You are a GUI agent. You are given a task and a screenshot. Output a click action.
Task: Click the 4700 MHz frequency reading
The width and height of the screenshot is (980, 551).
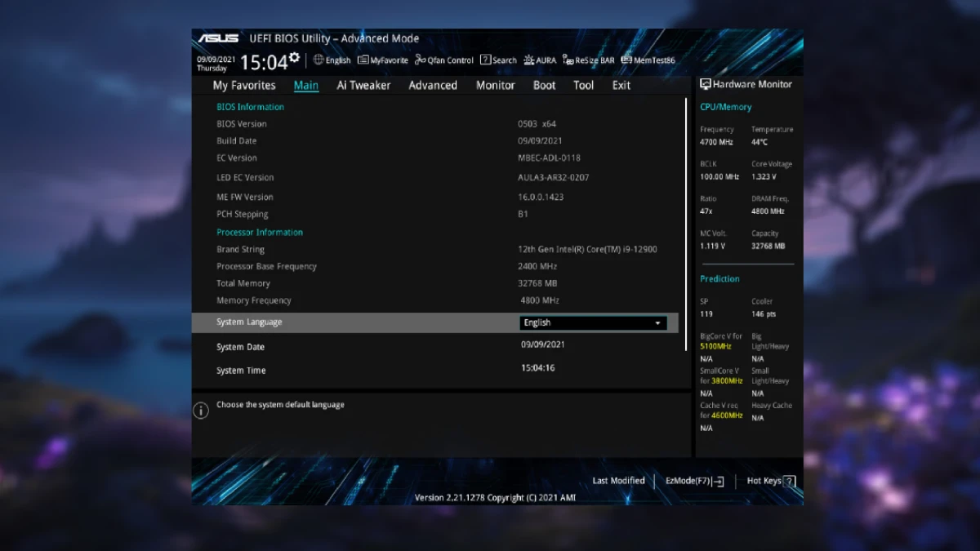coord(716,142)
